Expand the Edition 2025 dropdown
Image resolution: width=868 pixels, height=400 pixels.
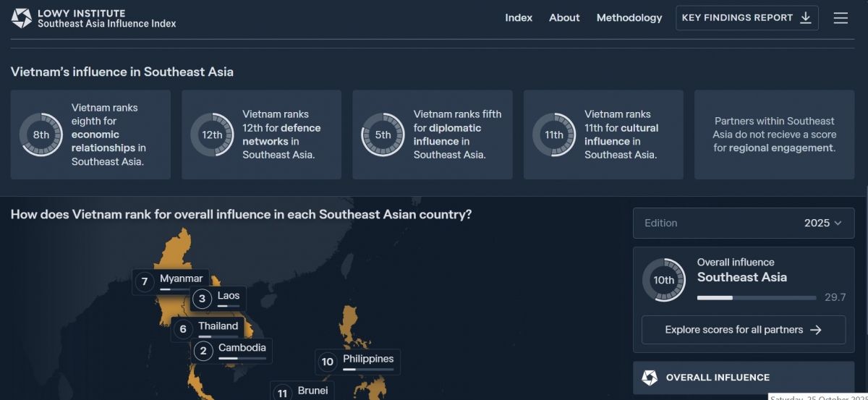[x=743, y=223]
